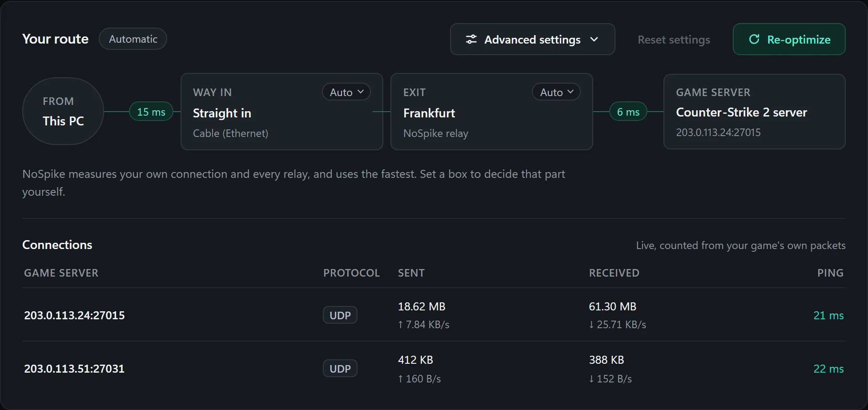Click the 6 ms latency badge
The height and width of the screenshot is (410, 868).
[x=628, y=112]
